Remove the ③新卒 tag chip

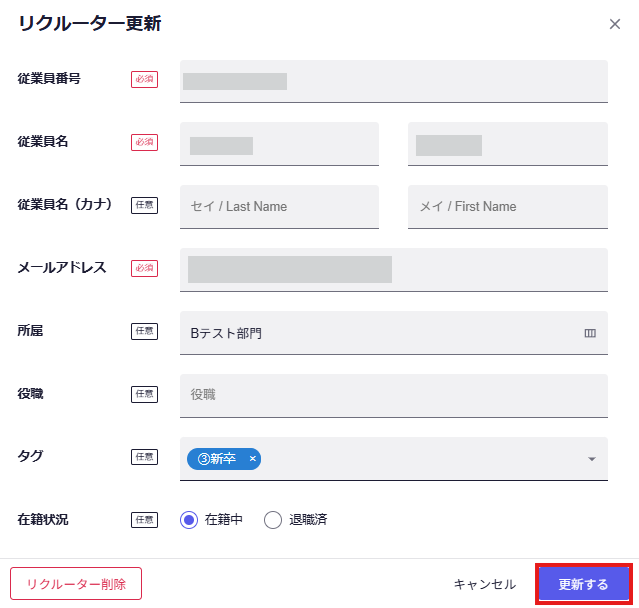pos(253,459)
